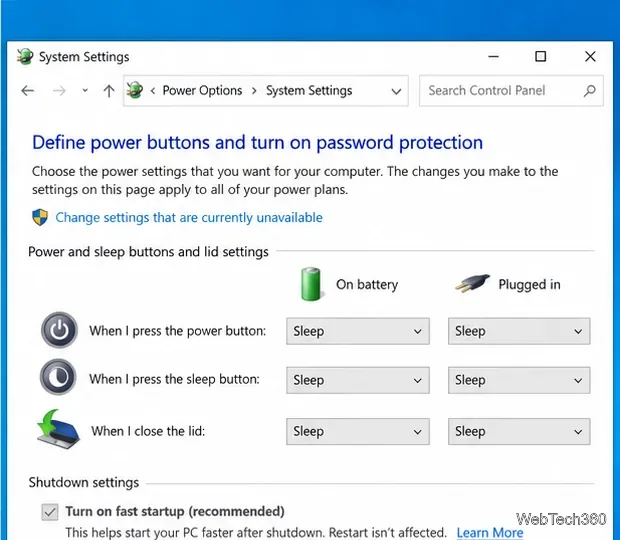The height and width of the screenshot is (540, 620).
Task: Open sleep button Plugged in dropdown
Action: pos(519,380)
